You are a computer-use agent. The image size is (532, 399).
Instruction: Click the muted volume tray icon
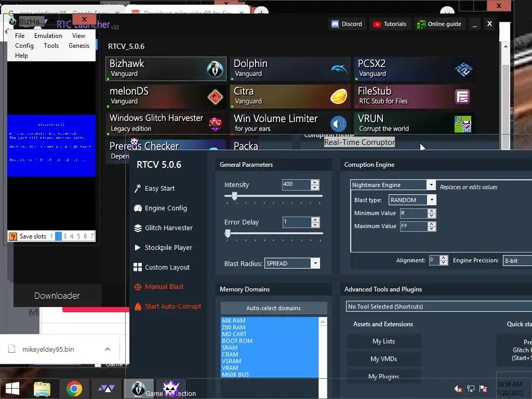tap(458, 389)
